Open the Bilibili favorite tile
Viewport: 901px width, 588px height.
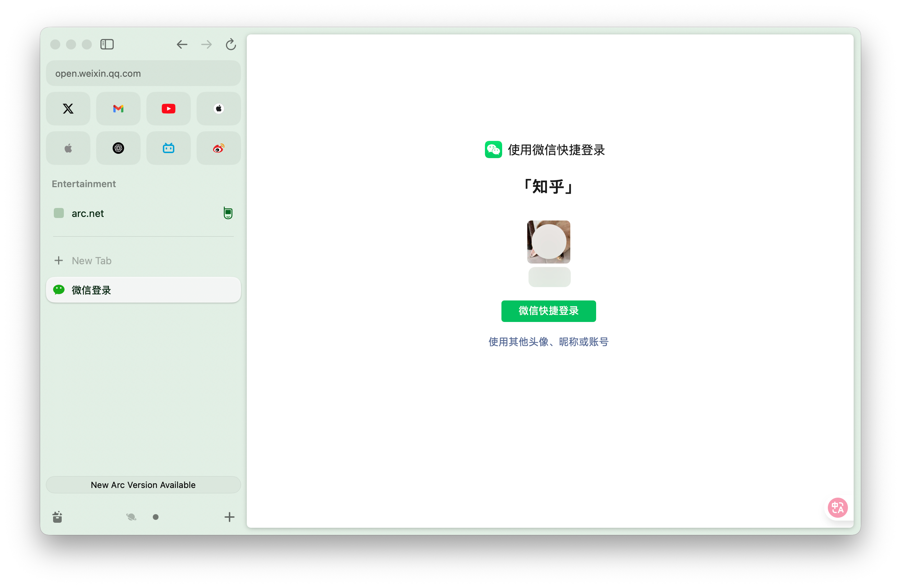169,148
